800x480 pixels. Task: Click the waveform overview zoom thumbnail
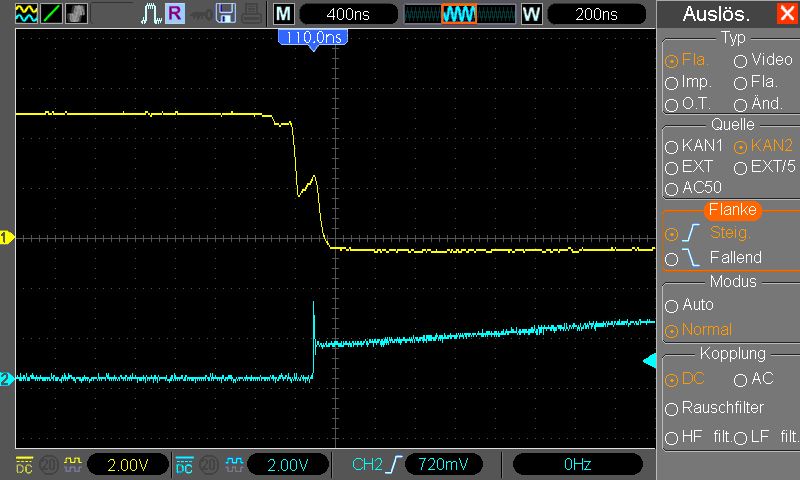pyautogui.click(x=460, y=14)
